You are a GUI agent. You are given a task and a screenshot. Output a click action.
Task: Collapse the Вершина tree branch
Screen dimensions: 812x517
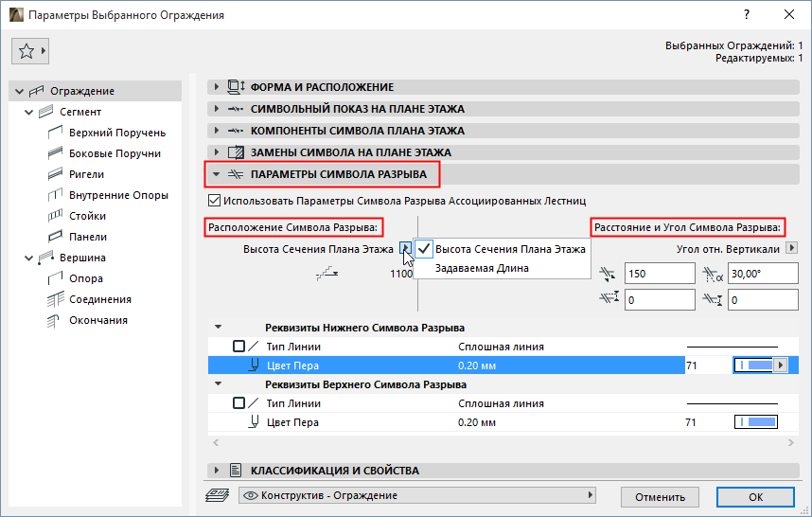click(x=29, y=258)
